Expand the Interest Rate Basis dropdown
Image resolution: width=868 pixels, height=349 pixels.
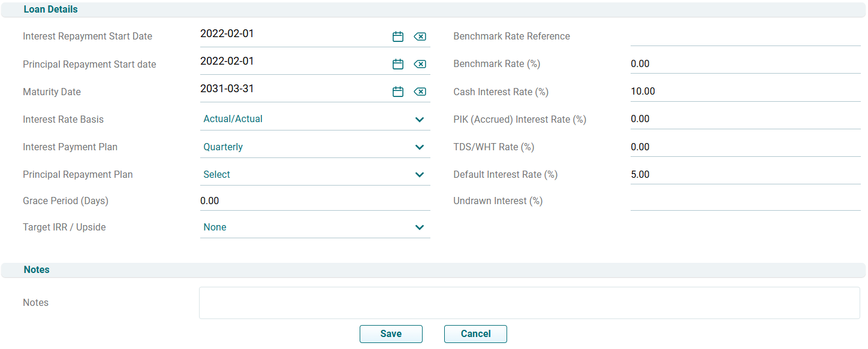pyautogui.click(x=315, y=119)
